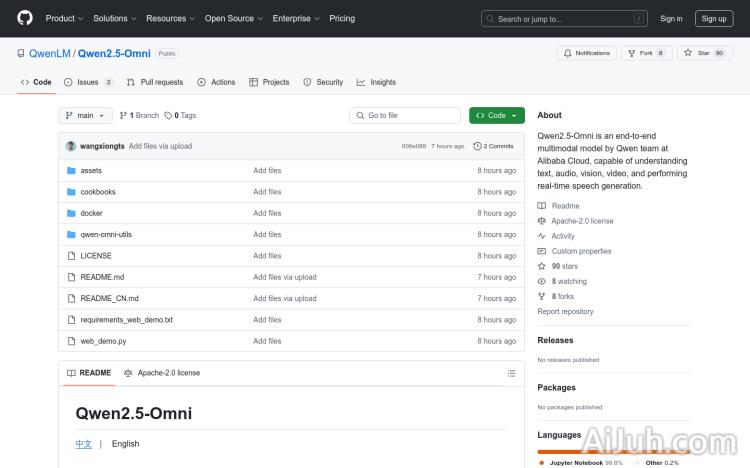Click the Fork button
The height and width of the screenshot is (468, 750).
[647, 53]
